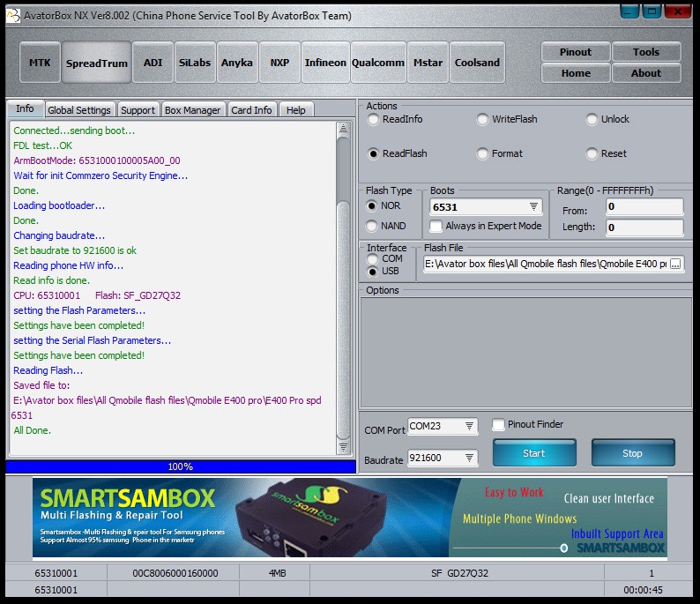The height and width of the screenshot is (604, 700).
Task: Click 'ArmBootMode: 6531000100005A00_00' log line
Action: tap(97, 160)
